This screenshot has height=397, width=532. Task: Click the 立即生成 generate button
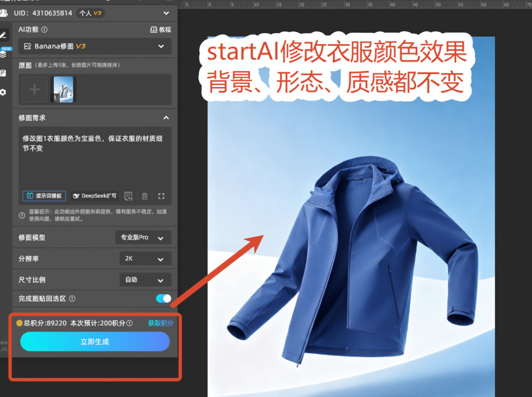tap(95, 341)
